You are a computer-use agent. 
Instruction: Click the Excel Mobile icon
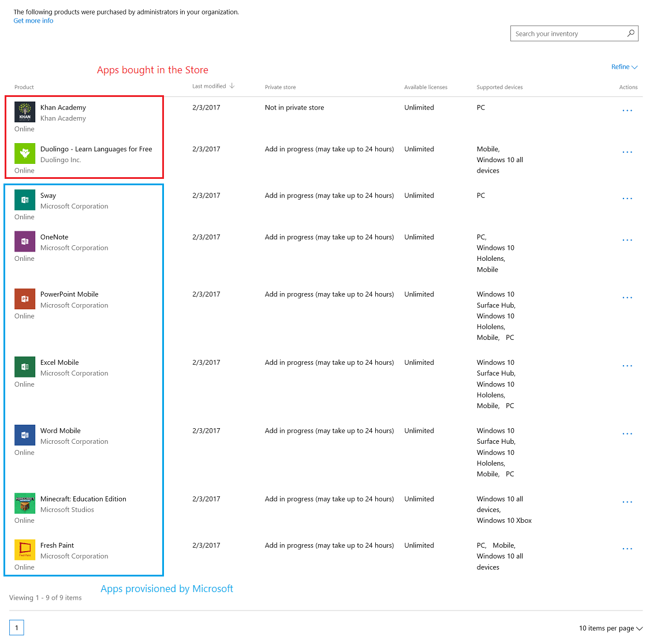[25, 367]
